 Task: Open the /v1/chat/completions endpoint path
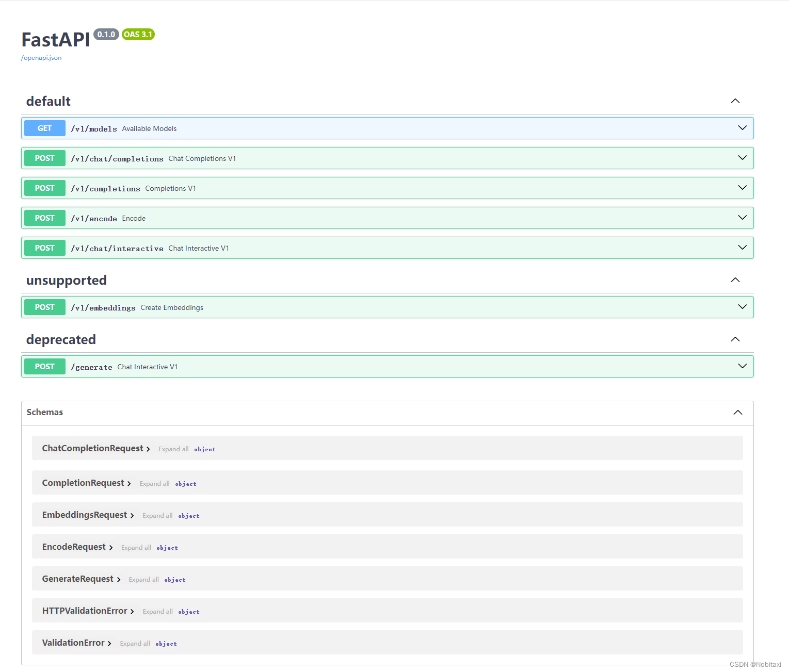point(117,159)
